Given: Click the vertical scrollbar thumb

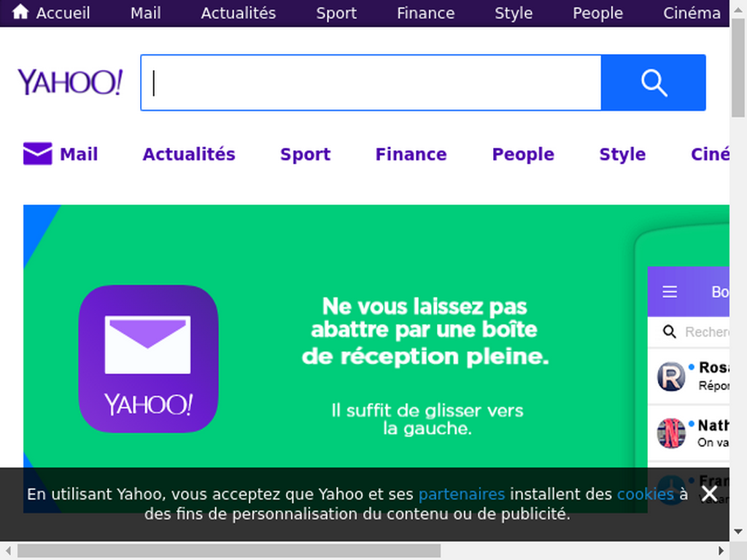Looking at the screenshot, I should coord(738,66).
